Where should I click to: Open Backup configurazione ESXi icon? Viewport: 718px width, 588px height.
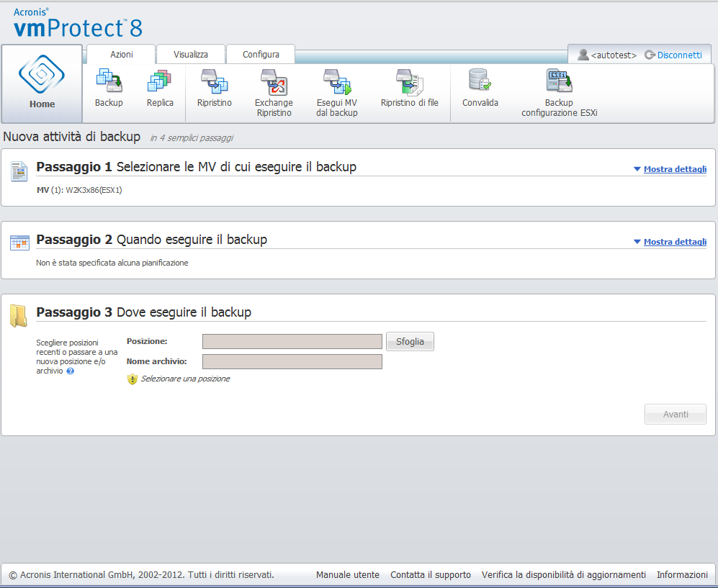point(559,81)
